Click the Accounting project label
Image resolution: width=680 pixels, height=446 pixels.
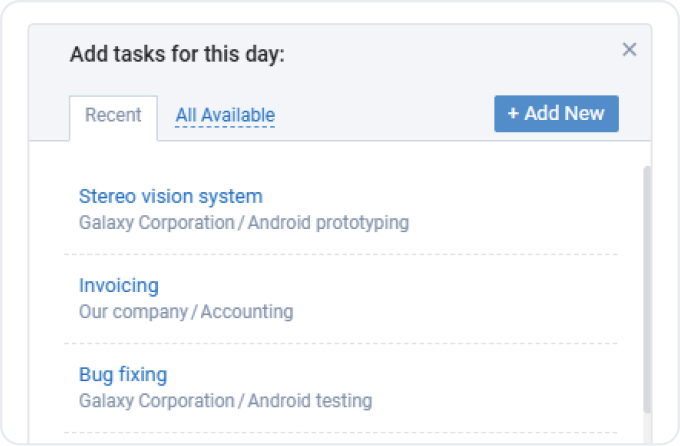point(248,312)
